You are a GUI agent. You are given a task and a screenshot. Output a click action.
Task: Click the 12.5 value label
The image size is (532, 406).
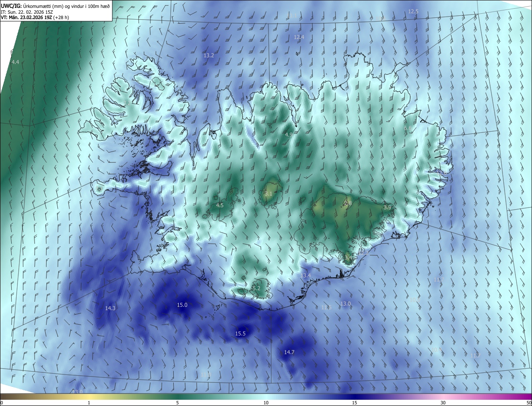pyautogui.click(x=413, y=11)
